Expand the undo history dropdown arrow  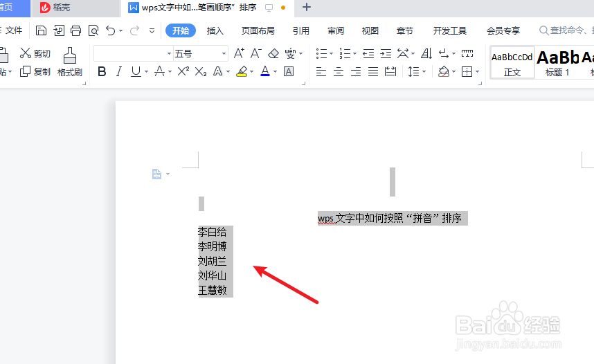[121, 30]
